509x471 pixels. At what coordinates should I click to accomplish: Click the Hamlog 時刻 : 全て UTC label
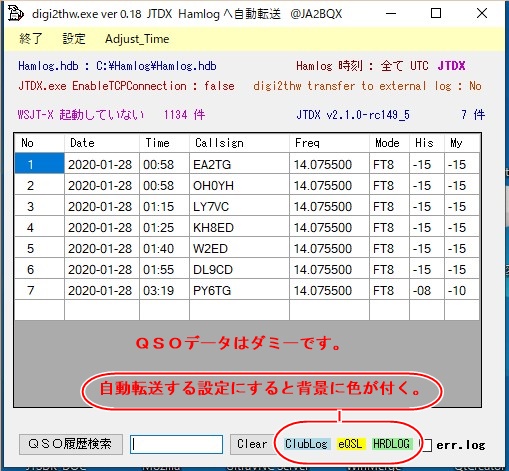pos(362,66)
